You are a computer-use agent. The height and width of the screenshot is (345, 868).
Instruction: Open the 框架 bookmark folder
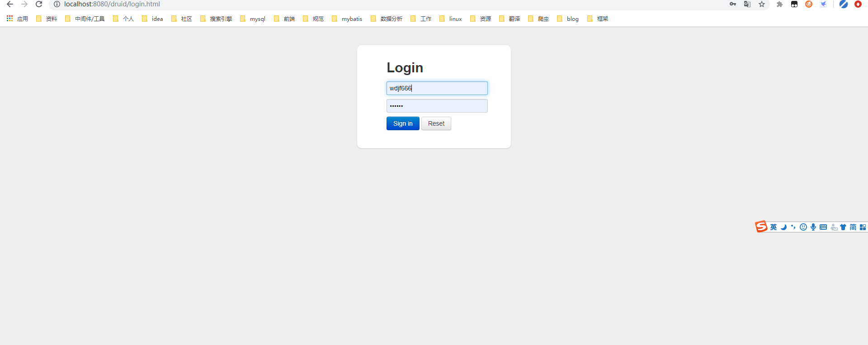coord(598,19)
